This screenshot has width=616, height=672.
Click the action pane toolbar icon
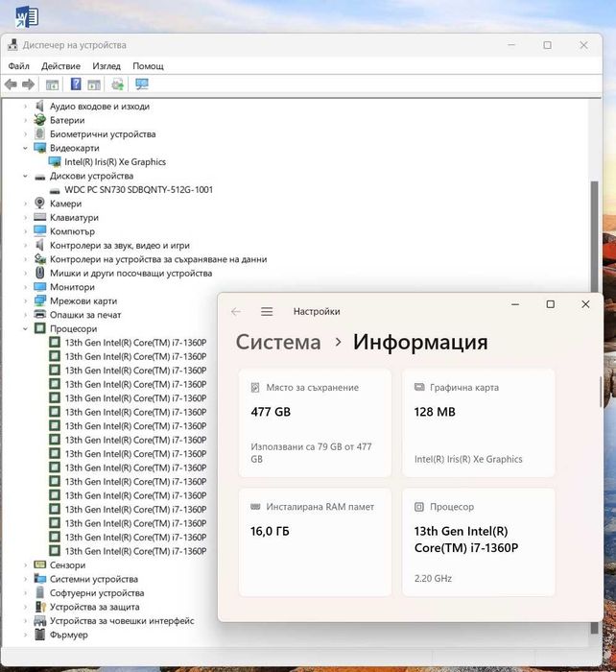tap(94, 84)
